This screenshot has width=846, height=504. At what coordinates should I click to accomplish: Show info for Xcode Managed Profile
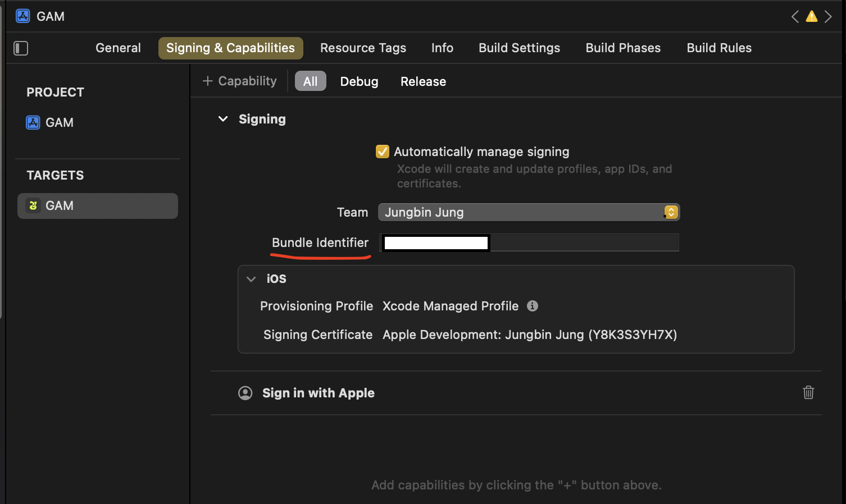point(533,306)
